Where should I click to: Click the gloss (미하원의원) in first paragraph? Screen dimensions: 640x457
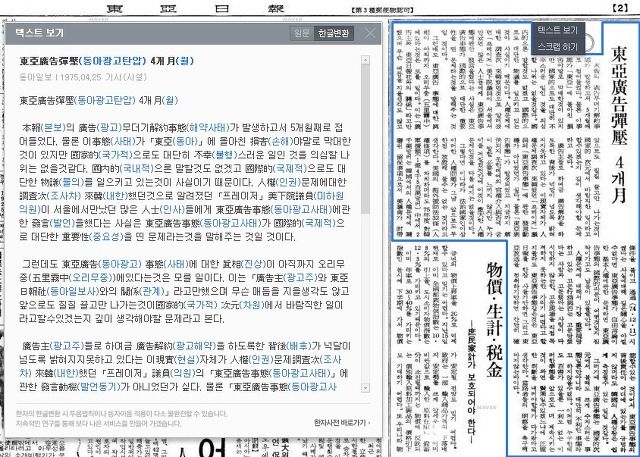pyautogui.click(x=182, y=203)
